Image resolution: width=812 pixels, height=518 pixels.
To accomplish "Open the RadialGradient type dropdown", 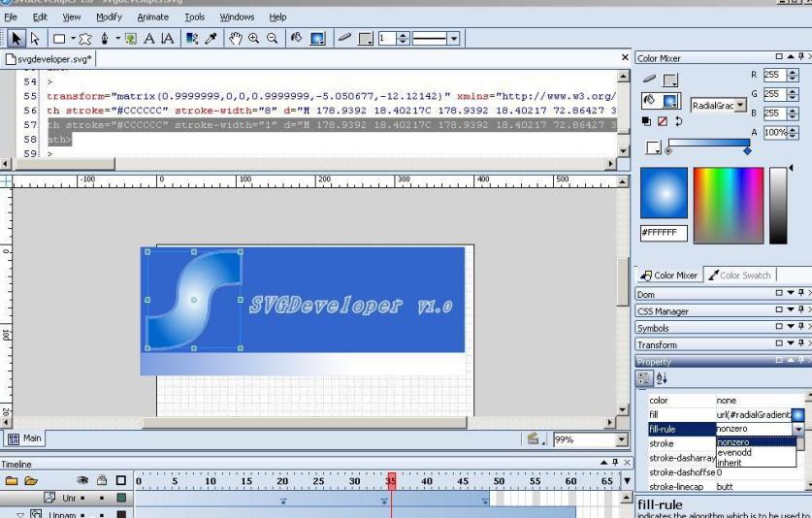I will point(741,105).
